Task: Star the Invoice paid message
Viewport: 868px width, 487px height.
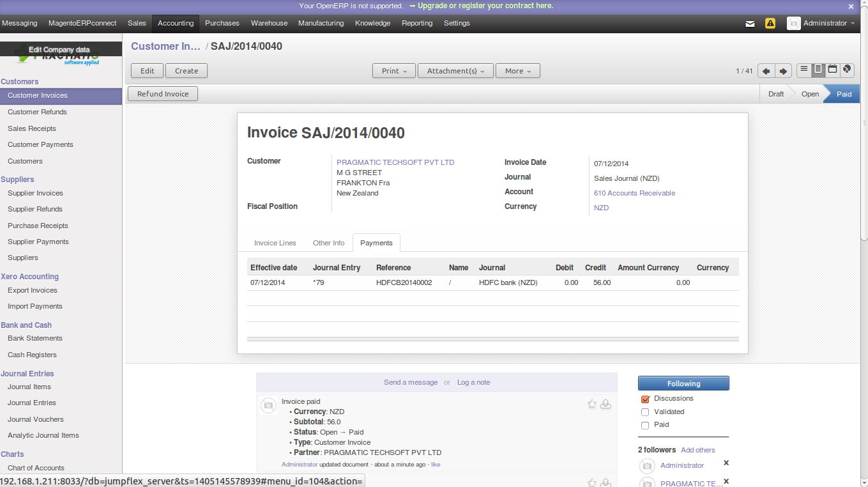Action: 592,404
